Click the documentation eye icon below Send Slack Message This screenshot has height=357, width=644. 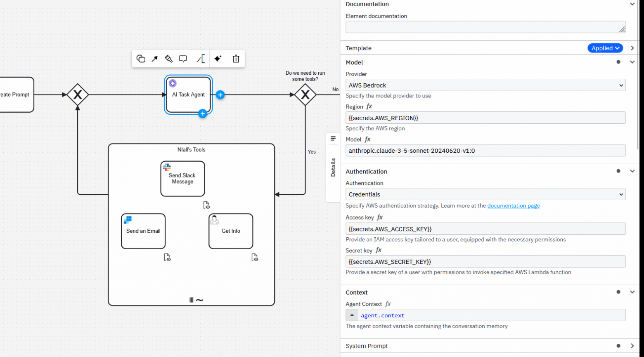[x=206, y=205]
